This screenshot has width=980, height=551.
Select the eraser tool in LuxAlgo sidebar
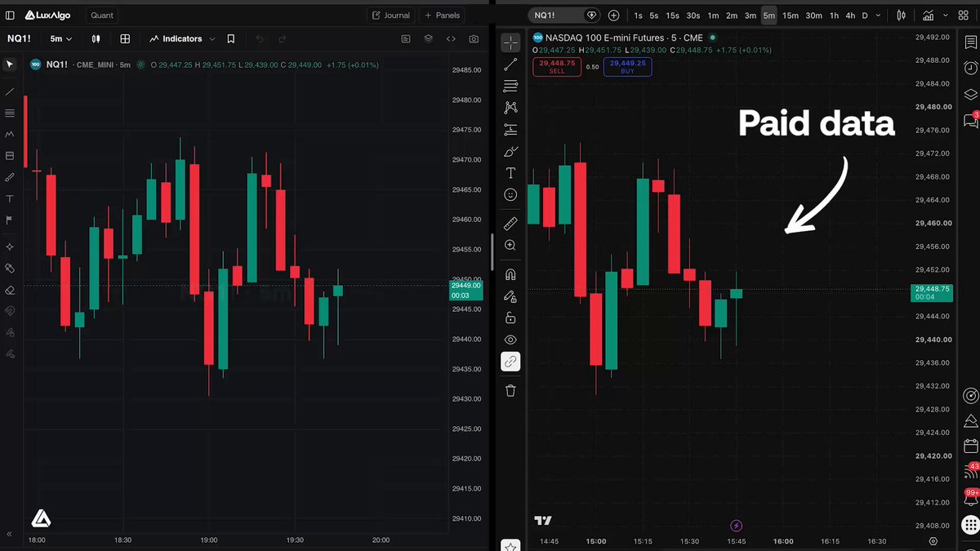pos(10,290)
